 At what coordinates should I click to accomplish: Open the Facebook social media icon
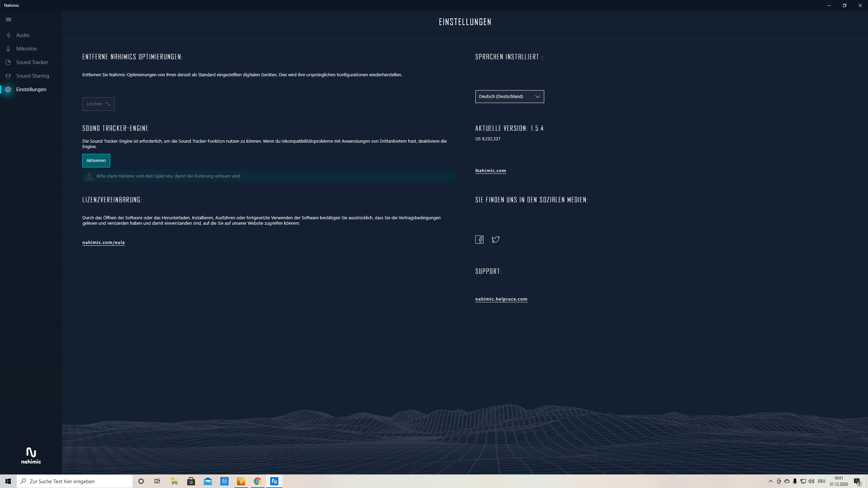coord(479,240)
